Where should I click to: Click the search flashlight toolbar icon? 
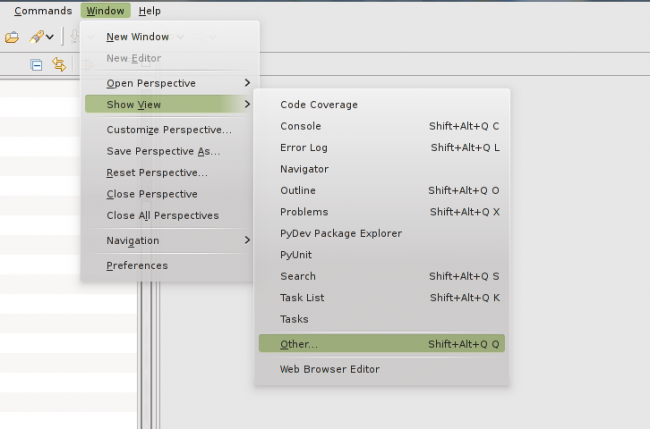(36, 37)
